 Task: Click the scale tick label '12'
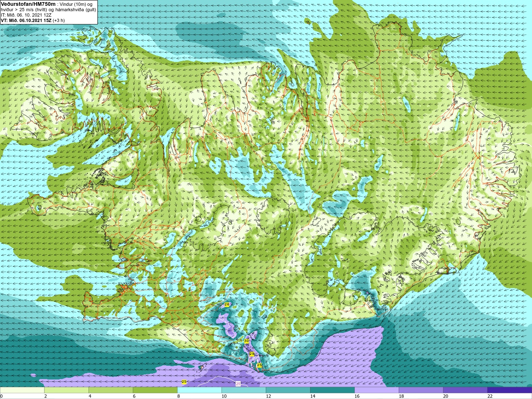point(268,396)
